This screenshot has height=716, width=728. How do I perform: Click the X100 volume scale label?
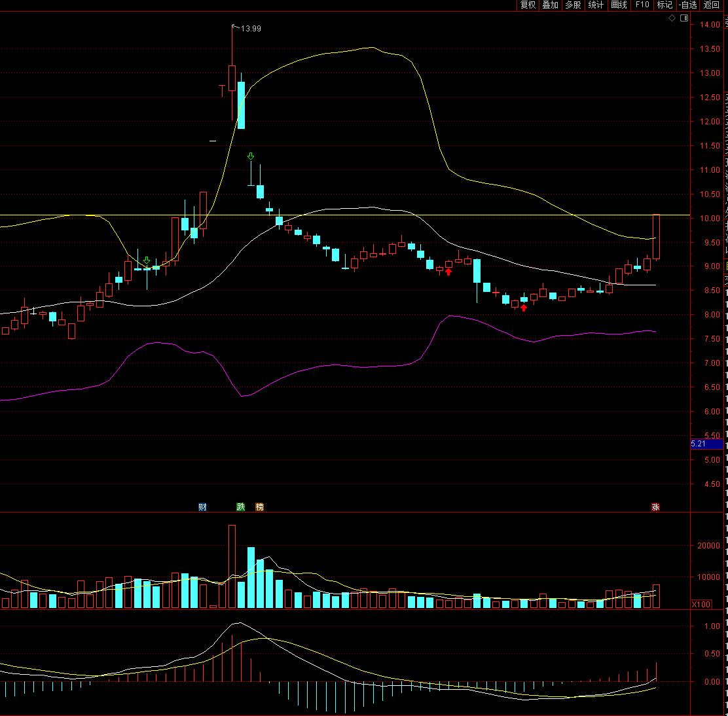click(701, 604)
